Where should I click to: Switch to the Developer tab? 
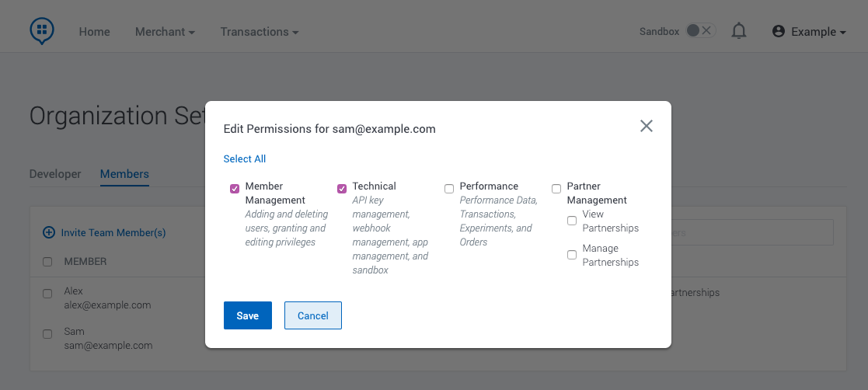55,174
